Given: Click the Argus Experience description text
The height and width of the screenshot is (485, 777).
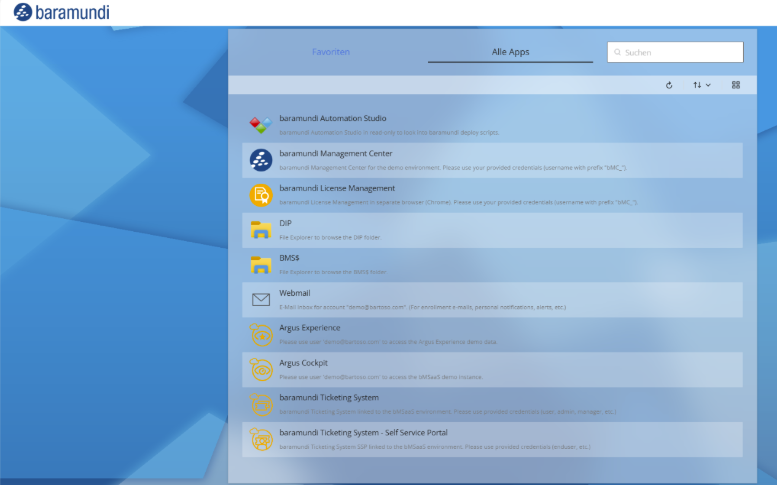Looking at the screenshot, I should click(388, 342).
